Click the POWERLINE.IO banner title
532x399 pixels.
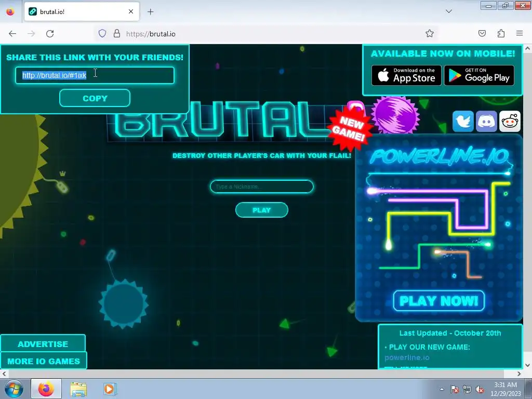[x=440, y=157]
